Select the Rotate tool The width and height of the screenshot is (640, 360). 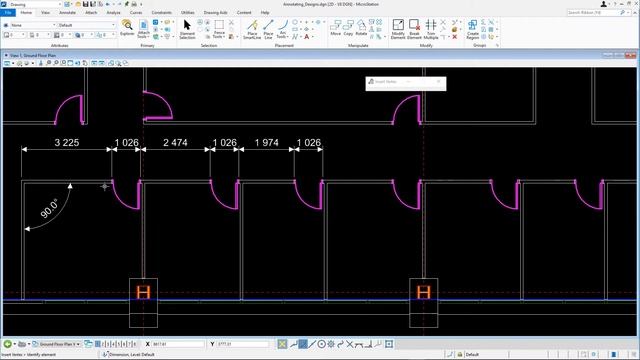pyautogui.click(x=361, y=28)
